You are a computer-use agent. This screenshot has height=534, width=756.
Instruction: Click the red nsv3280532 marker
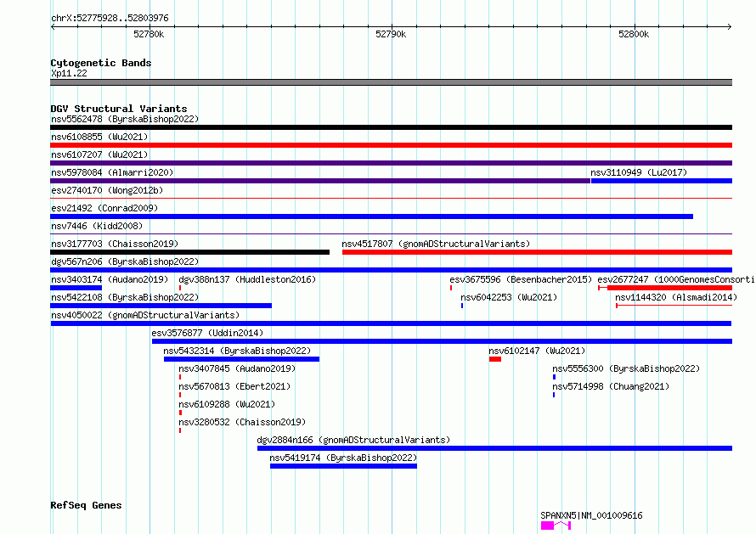[180, 430]
